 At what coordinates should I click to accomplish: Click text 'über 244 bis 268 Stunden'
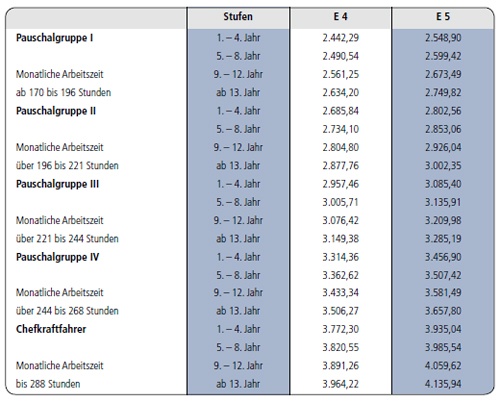tap(67, 311)
